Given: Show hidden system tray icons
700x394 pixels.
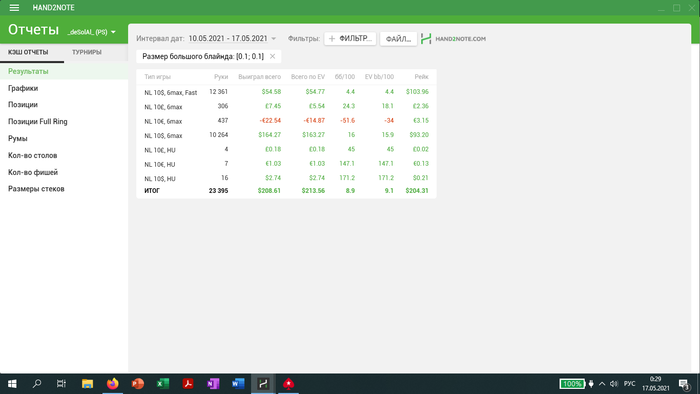Looking at the screenshot, I should [602, 384].
